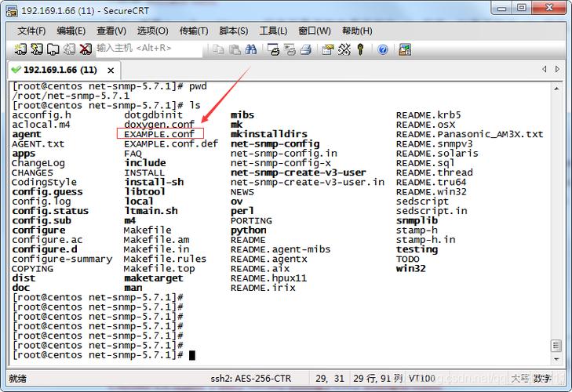Viewport: 572px width, 392px height.
Task: Maximize the SecureCRT window
Action: coord(522,8)
